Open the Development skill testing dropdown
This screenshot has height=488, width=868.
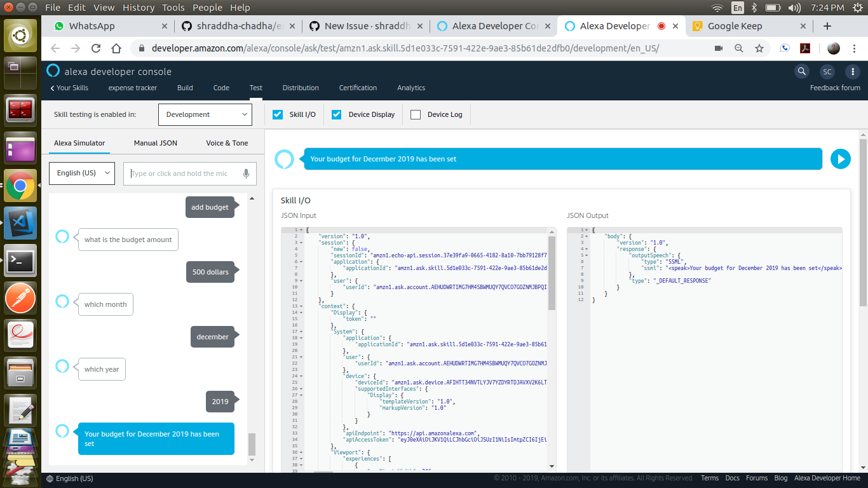[x=205, y=114]
